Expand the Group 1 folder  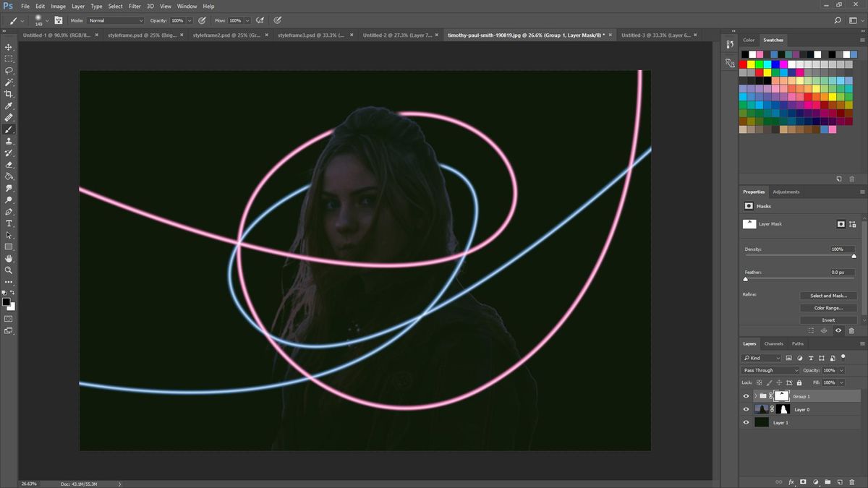756,396
